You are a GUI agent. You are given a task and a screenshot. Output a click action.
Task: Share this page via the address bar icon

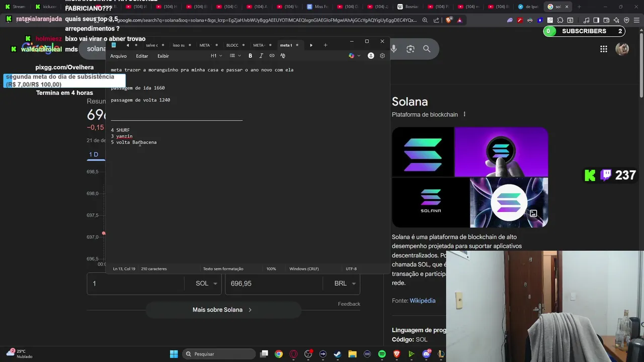436,20
